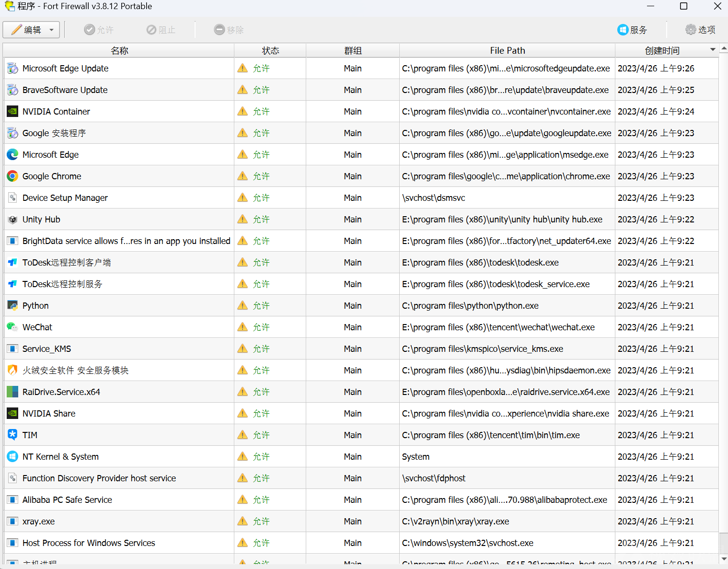
Task: Click the 允许 allow toolbar button
Action: [x=99, y=30]
